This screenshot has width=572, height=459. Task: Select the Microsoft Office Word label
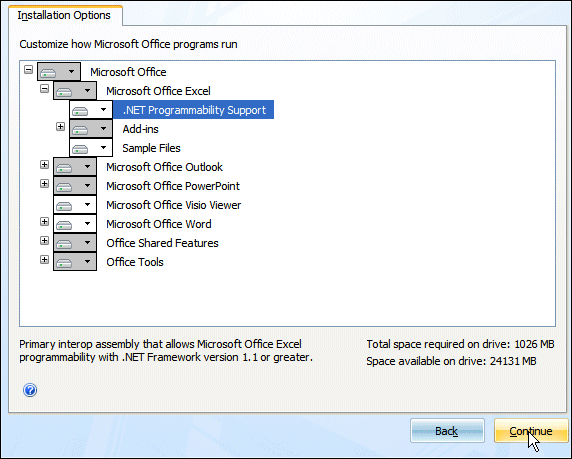(159, 224)
